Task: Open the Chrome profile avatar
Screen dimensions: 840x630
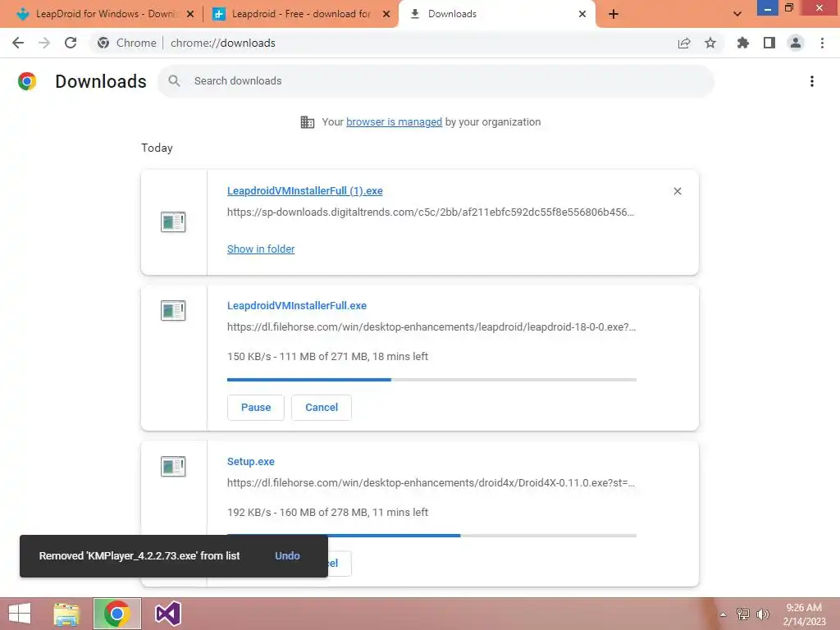Action: point(796,43)
